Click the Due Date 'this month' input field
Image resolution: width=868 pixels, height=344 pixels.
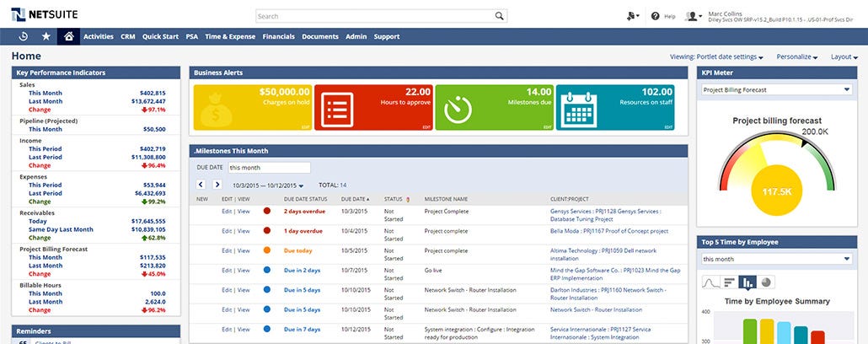pyautogui.click(x=269, y=167)
